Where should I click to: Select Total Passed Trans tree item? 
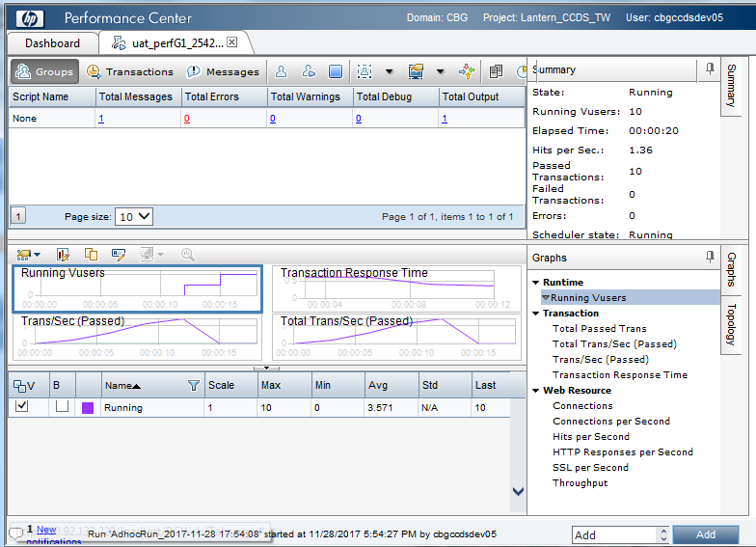pyautogui.click(x=600, y=328)
